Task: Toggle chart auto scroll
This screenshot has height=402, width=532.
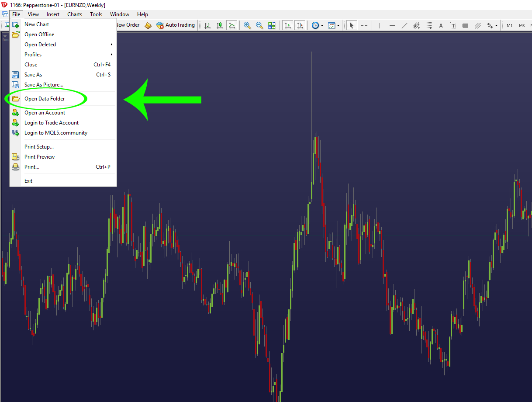Action: [x=287, y=25]
